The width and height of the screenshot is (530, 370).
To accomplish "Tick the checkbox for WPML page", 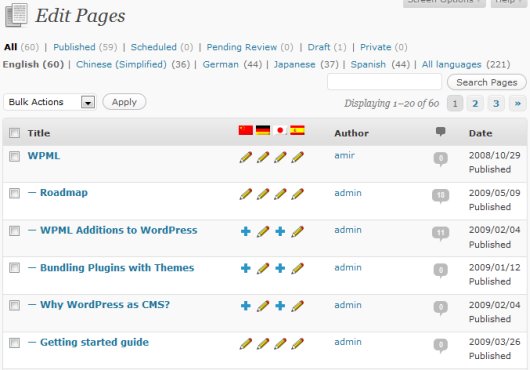I will pos(15,156).
